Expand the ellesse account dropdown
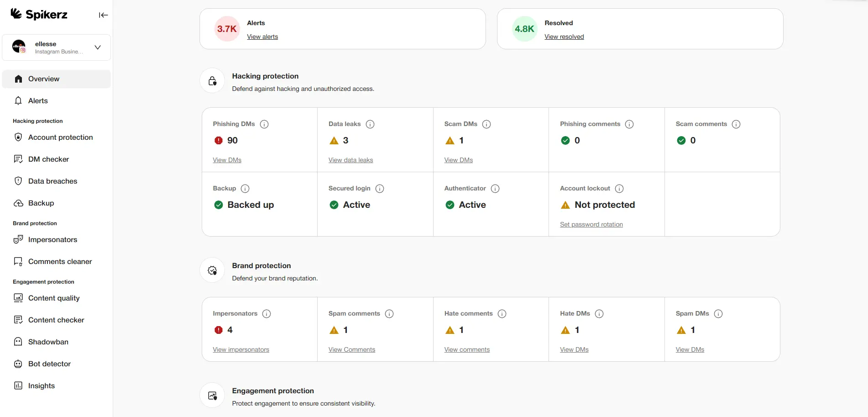Image resolution: width=868 pixels, height=417 pixels. 97,47
